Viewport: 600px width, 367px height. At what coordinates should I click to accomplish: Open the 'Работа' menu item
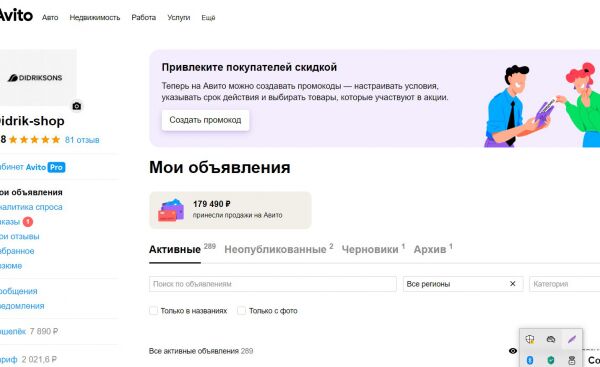[x=143, y=18]
